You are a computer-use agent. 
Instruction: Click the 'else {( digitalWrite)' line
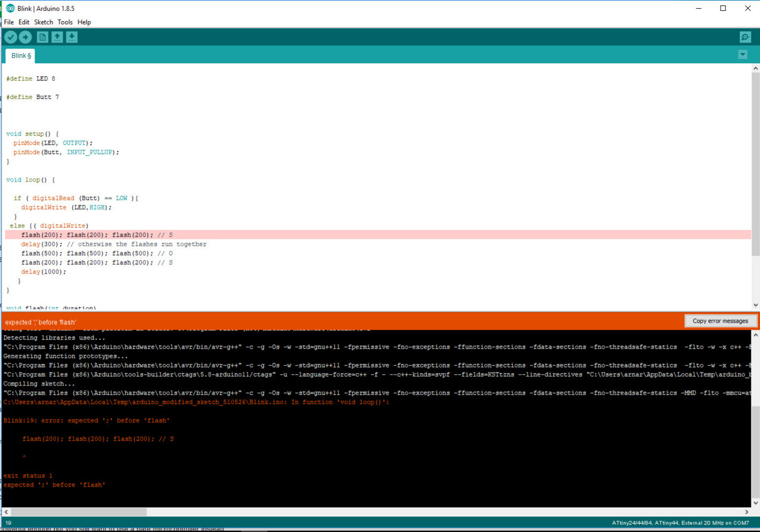click(49, 225)
